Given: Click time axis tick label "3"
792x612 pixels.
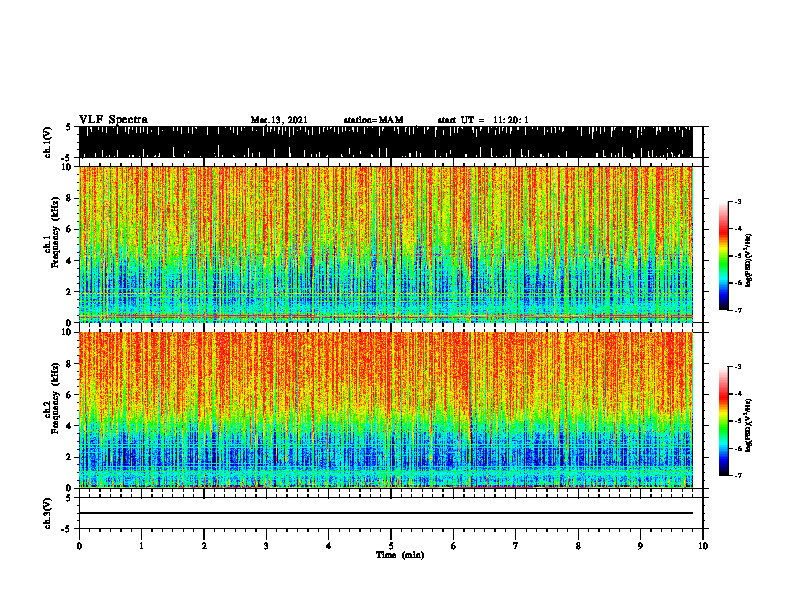Looking at the screenshot, I should 266,546.
